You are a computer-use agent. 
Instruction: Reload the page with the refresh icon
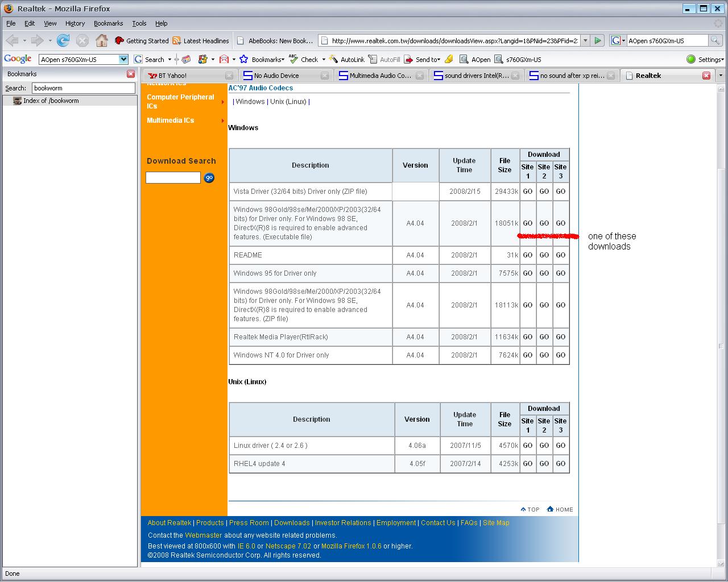63,40
